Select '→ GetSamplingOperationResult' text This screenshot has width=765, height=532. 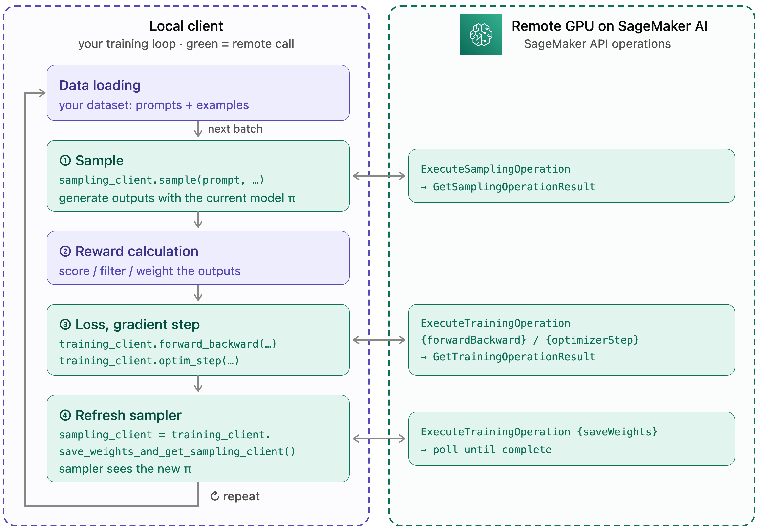(508, 187)
